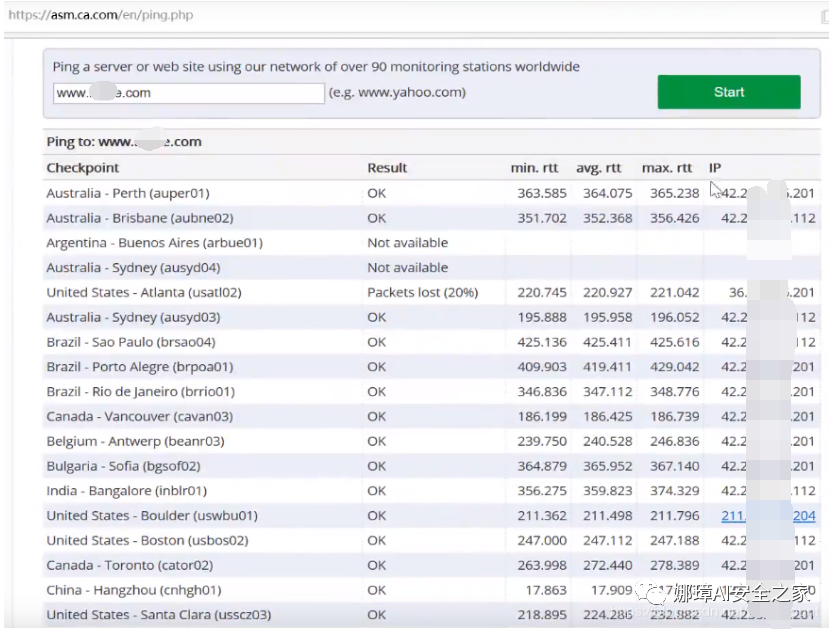Click the page icon at address bar end
The width and height of the screenshot is (837, 629).
point(825,17)
